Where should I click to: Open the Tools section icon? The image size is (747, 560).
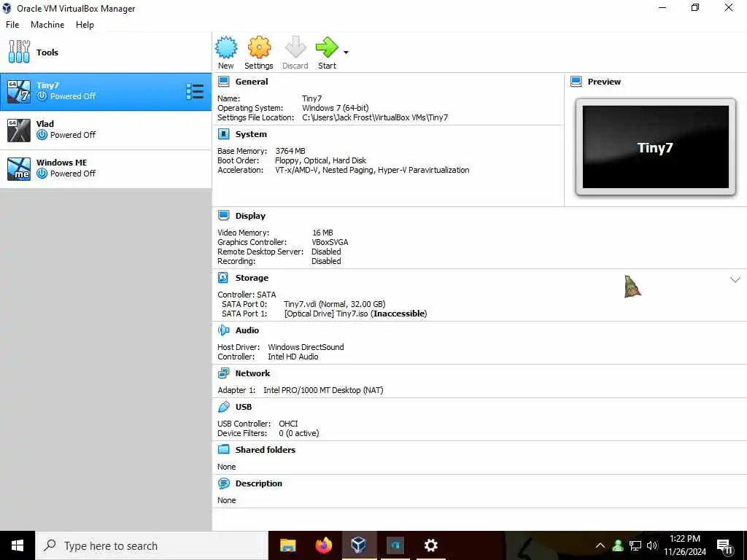(x=19, y=52)
